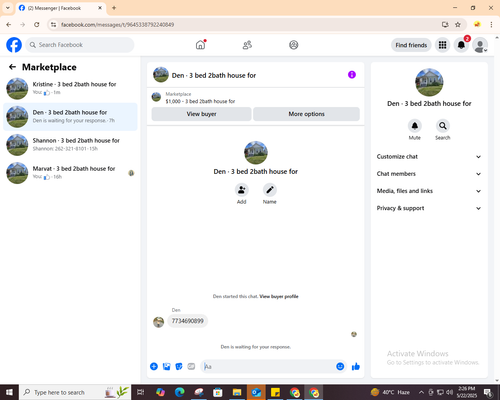Click the Windows taskbar search box
This screenshot has width=500, height=400.
tap(75, 392)
